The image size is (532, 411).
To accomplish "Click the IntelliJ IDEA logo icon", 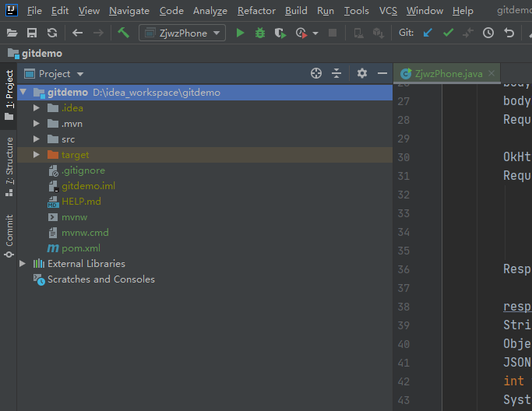I will pos(12,10).
